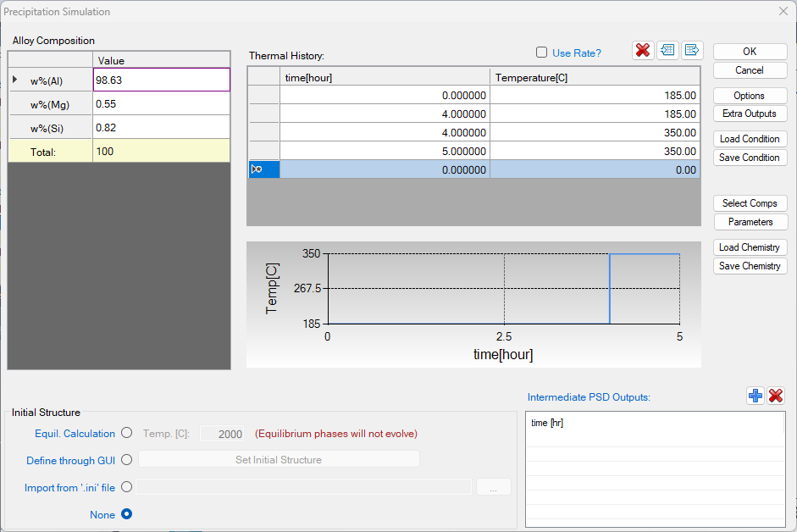The width and height of the screenshot is (797, 532).
Task: Select the Equil. Calculation radio button
Action: pyautogui.click(x=127, y=433)
